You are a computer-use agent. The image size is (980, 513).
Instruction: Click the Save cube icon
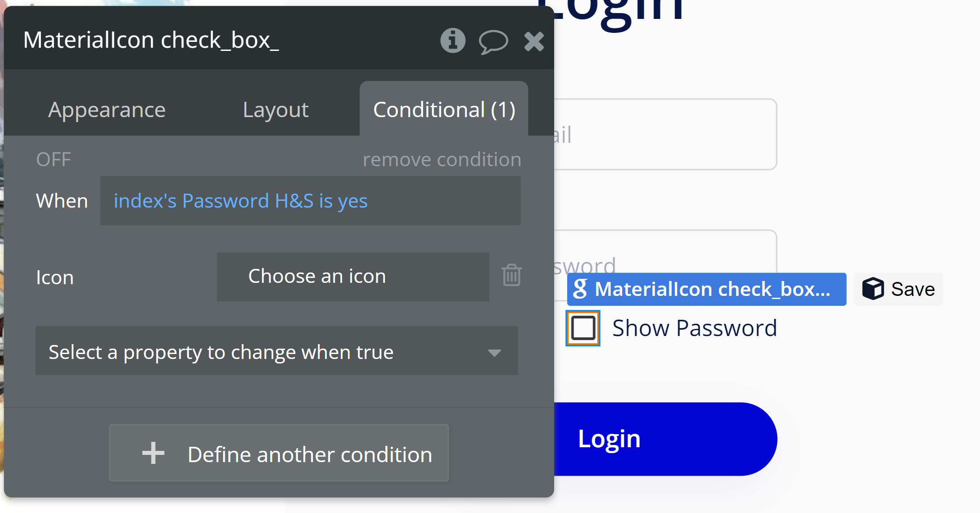[x=873, y=289]
